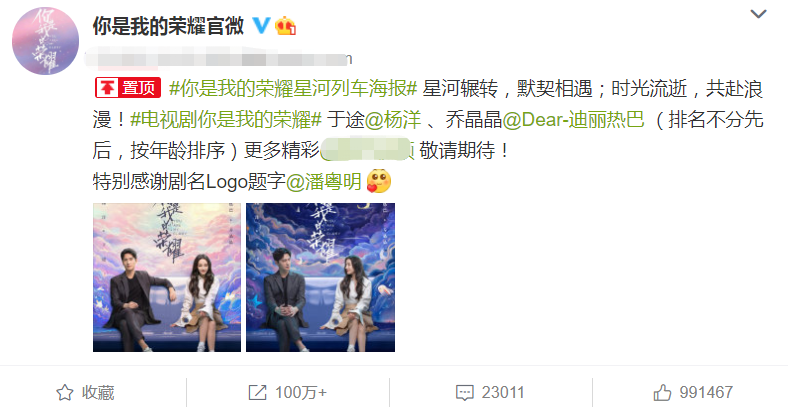Click the crown membership badge icon
Screen dimensions: 788x408
point(285,25)
